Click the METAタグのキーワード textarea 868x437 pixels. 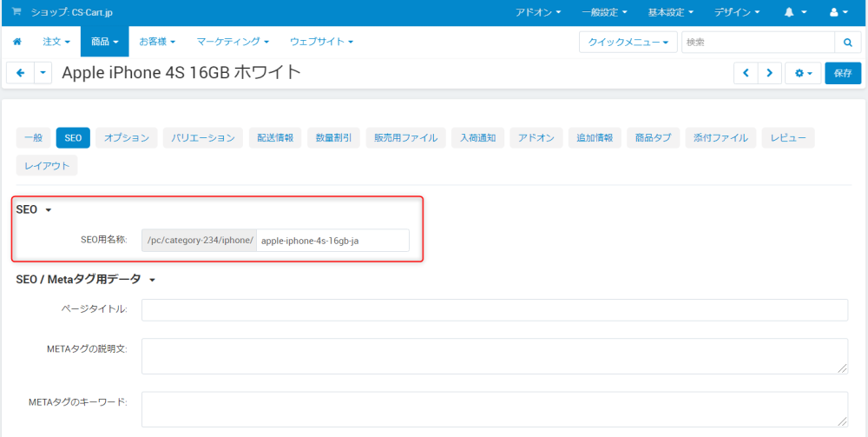point(495,409)
